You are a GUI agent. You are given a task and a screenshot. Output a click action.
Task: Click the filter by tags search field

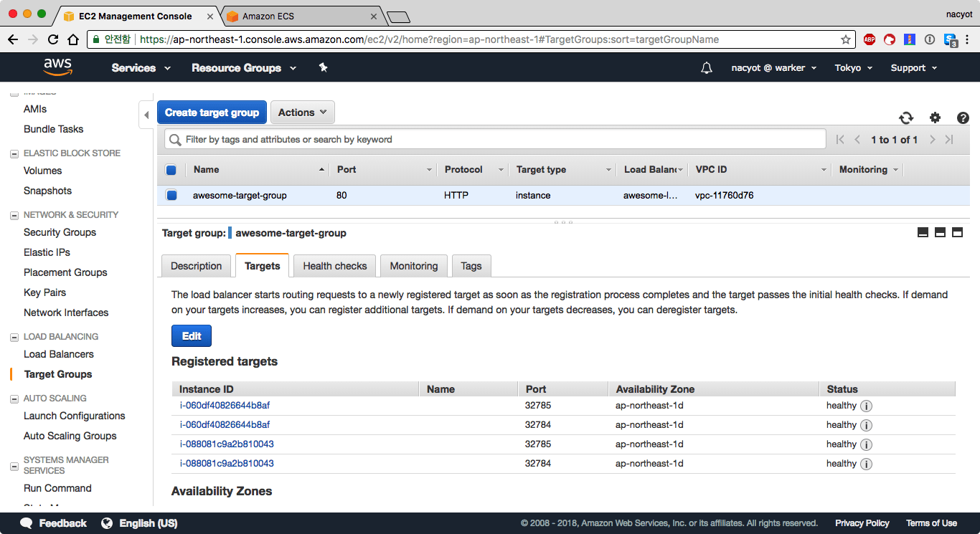(x=495, y=140)
